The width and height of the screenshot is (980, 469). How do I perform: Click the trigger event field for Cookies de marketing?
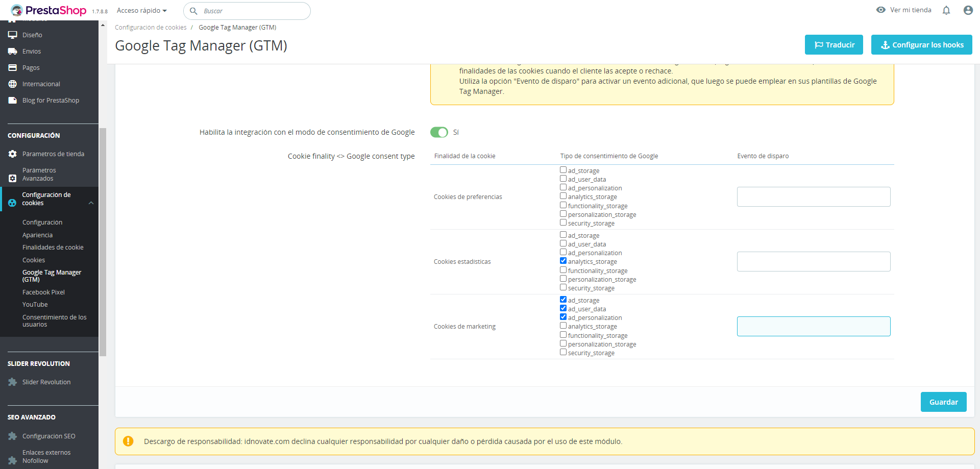click(x=814, y=326)
